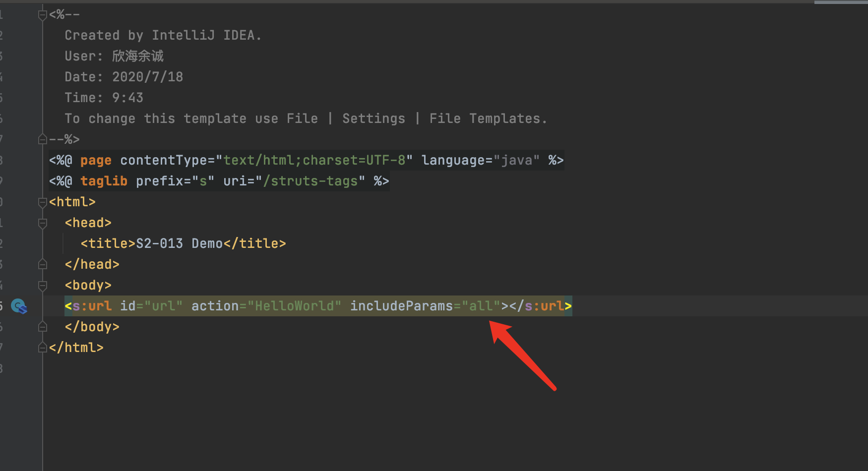Click the "HelloWorld" action value

click(x=295, y=306)
